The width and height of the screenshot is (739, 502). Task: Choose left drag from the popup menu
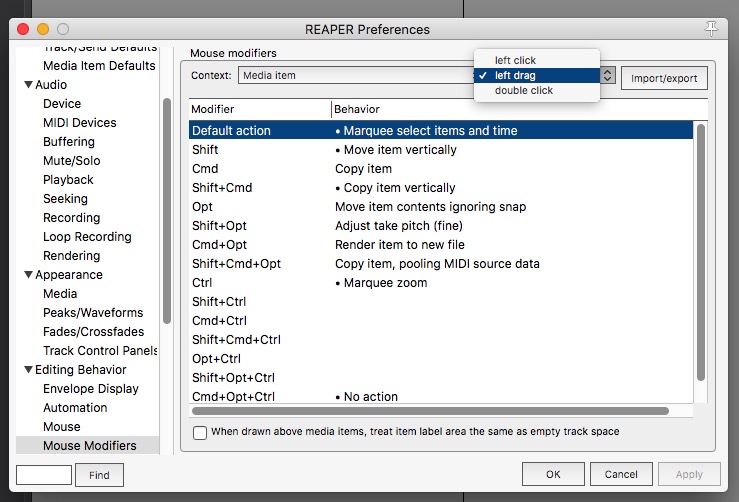tap(536, 75)
